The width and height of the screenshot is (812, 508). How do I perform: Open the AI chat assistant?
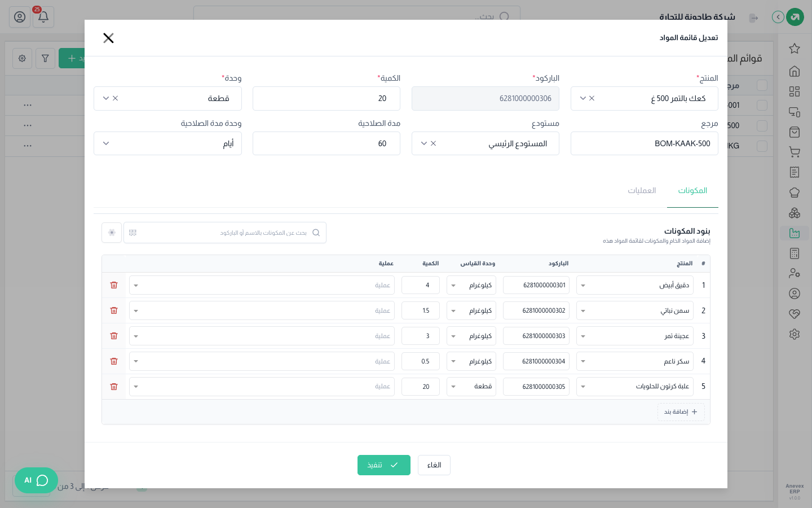point(36,480)
